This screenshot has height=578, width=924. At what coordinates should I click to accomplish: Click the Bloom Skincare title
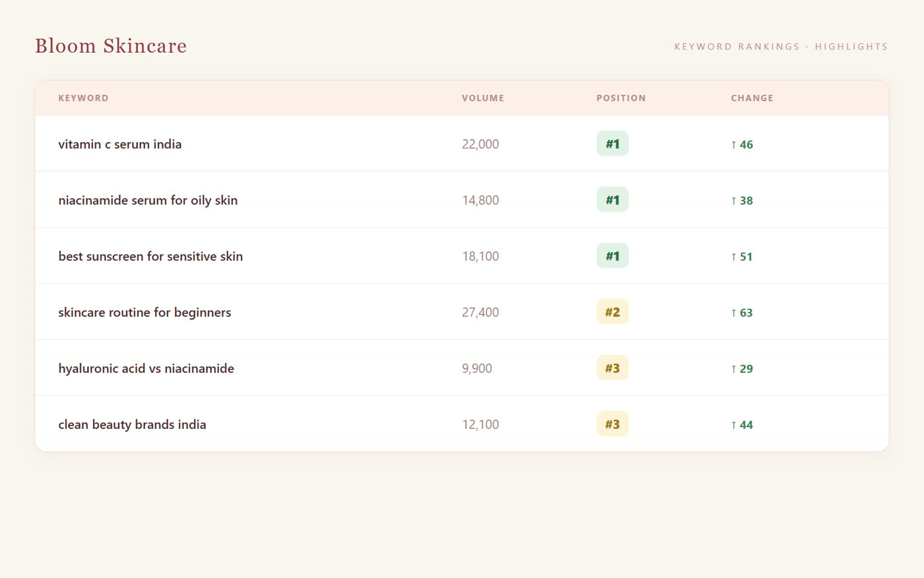(x=111, y=46)
